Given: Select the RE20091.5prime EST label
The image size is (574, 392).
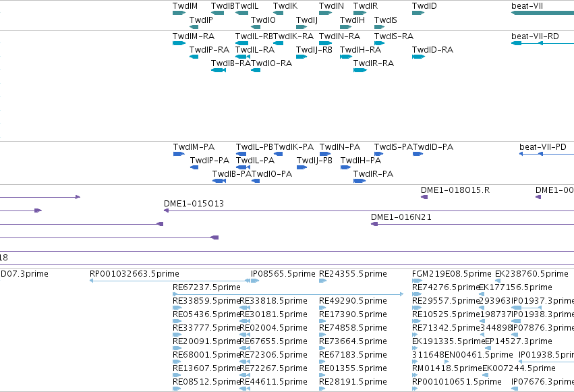Looking at the screenshot, I should pos(206,341).
